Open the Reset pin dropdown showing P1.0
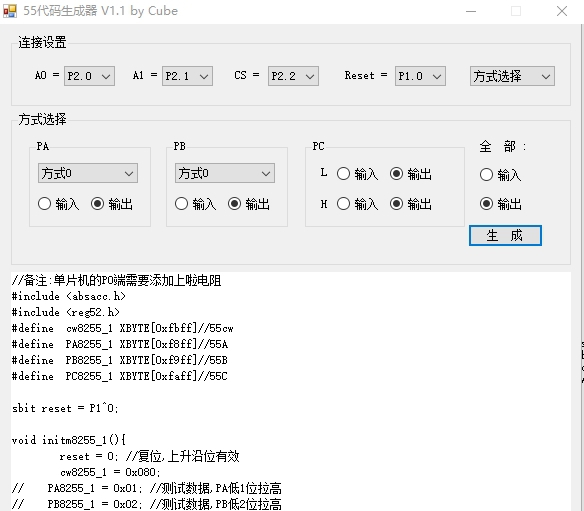Viewport: 584px width, 511px height. (420, 76)
